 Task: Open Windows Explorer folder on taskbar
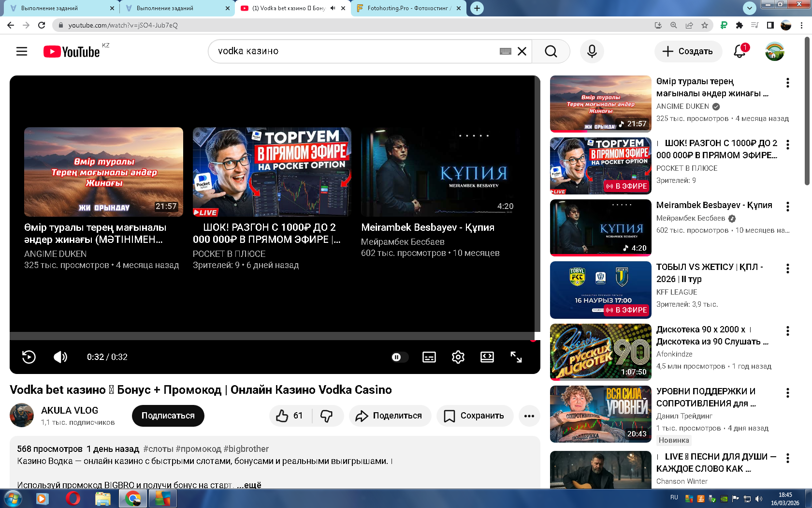102,498
